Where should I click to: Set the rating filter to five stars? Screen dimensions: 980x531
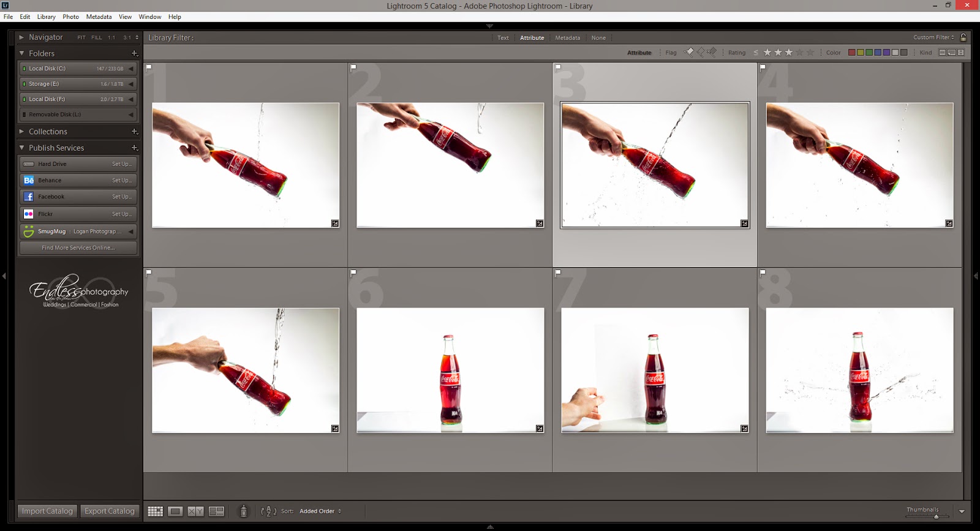[x=810, y=53]
